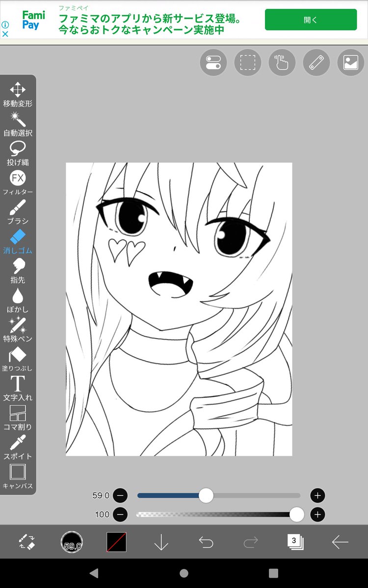The image size is (368, 588).
Task: Open the material image icon
Action: tap(351, 63)
